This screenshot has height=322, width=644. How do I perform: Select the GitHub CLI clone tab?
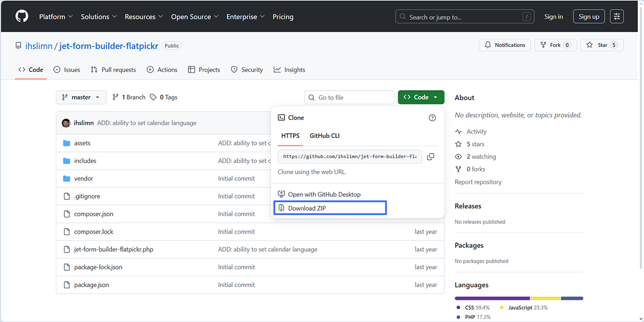click(325, 136)
